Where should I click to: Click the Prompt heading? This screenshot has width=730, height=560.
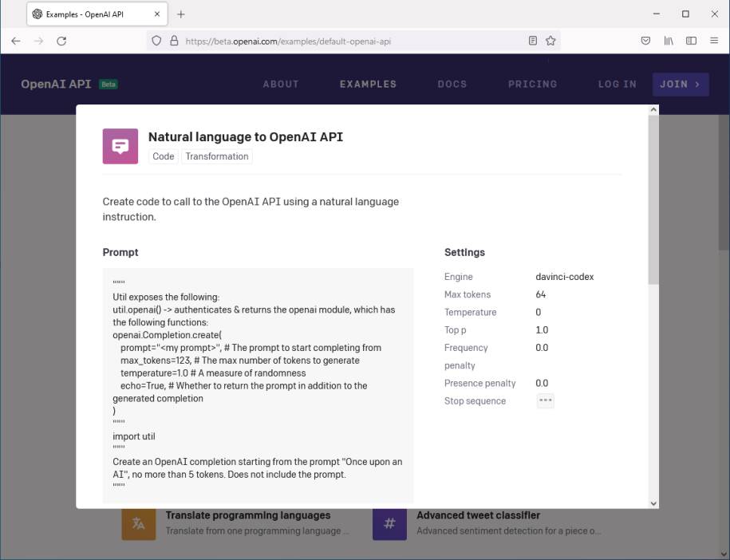coord(120,252)
